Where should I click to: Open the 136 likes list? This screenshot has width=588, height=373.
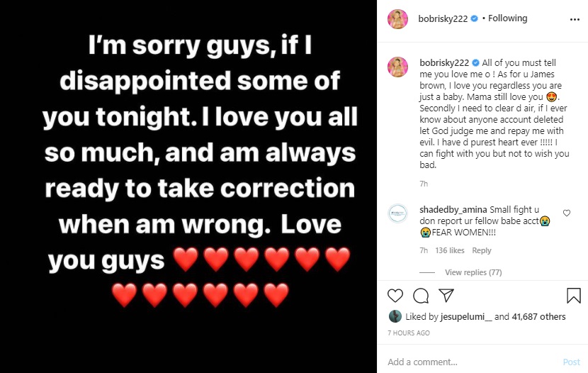450,250
